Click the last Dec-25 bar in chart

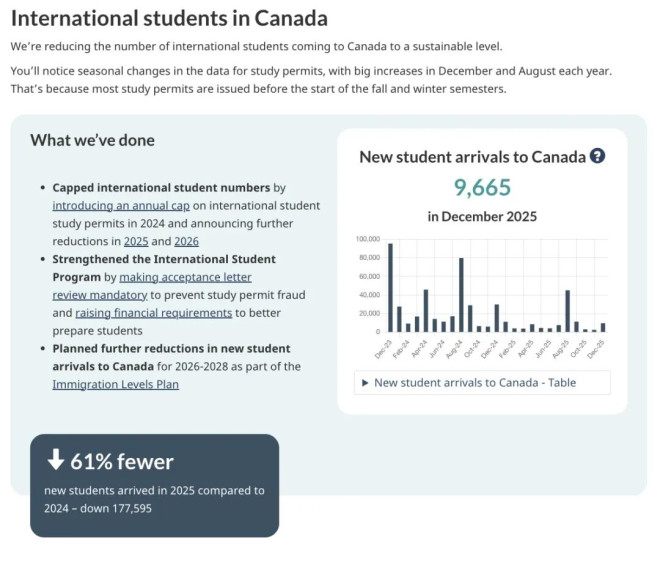tap(603, 327)
